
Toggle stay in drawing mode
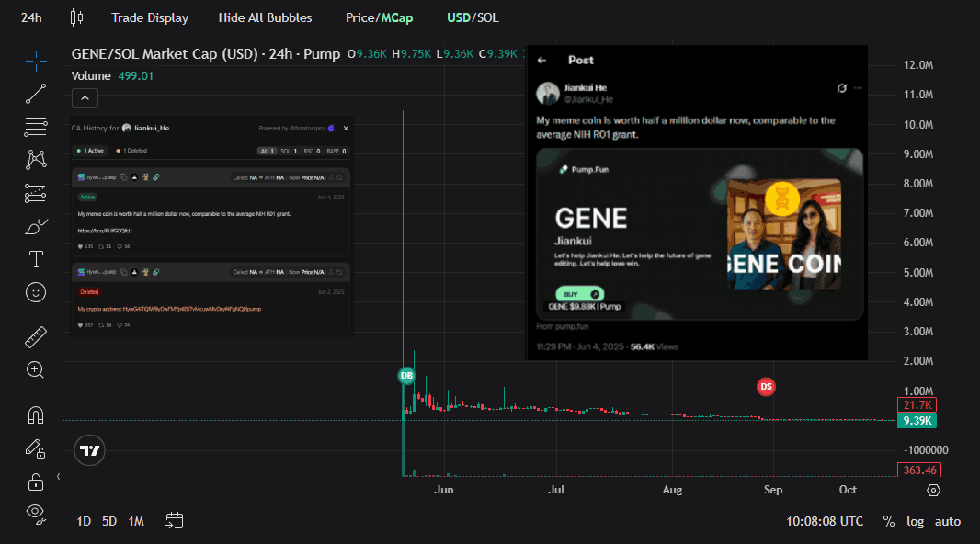(x=36, y=448)
